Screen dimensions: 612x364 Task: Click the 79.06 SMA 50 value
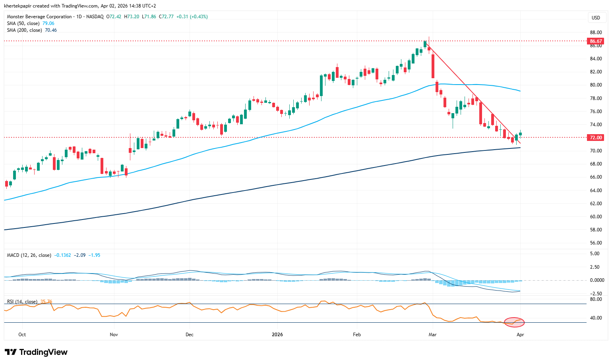point(48,23)
